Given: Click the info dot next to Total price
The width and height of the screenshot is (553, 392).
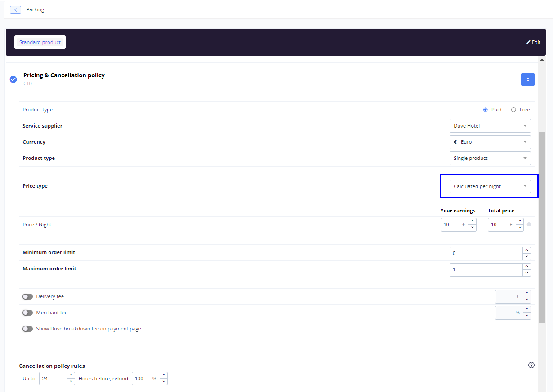Looking at the screenshot, I should point(529,225).
